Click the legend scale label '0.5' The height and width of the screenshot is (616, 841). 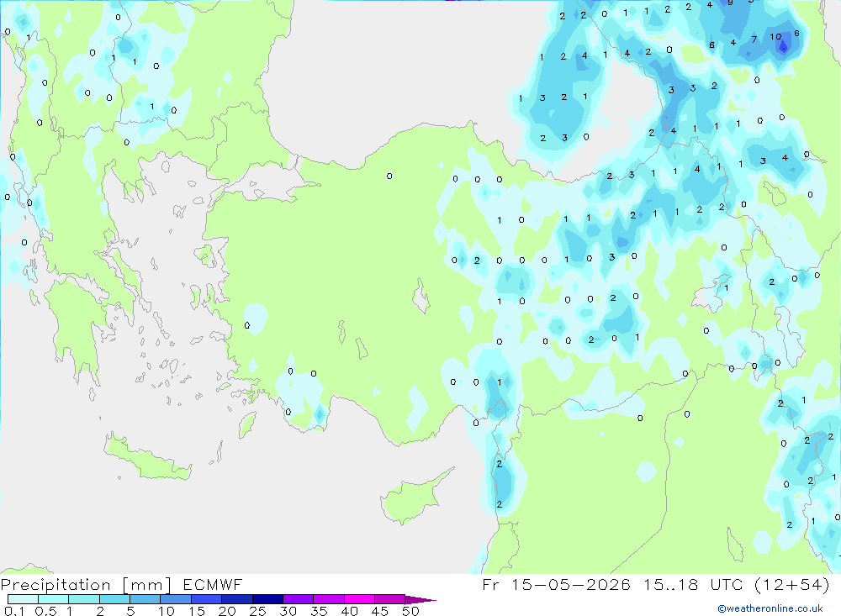pos(45,611)
